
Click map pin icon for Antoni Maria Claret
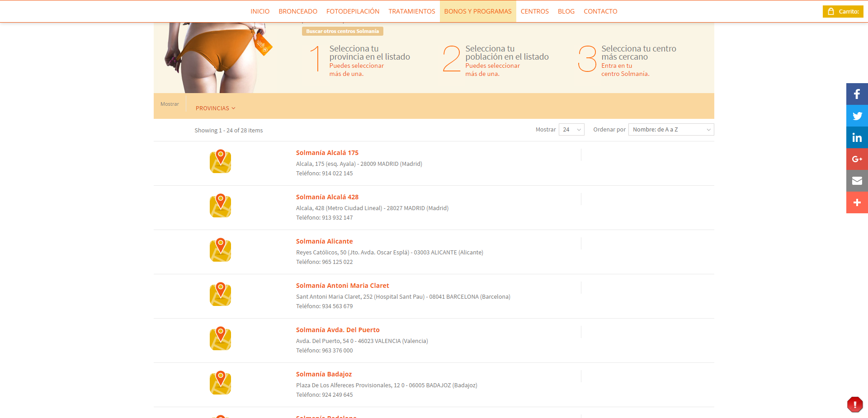pyautogui.click(x=220, y=294)
